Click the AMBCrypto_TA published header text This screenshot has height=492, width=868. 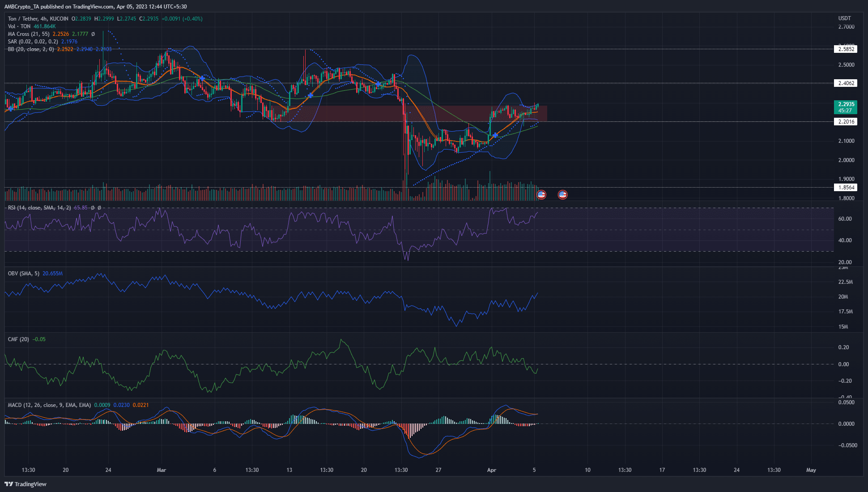point(95,7)
